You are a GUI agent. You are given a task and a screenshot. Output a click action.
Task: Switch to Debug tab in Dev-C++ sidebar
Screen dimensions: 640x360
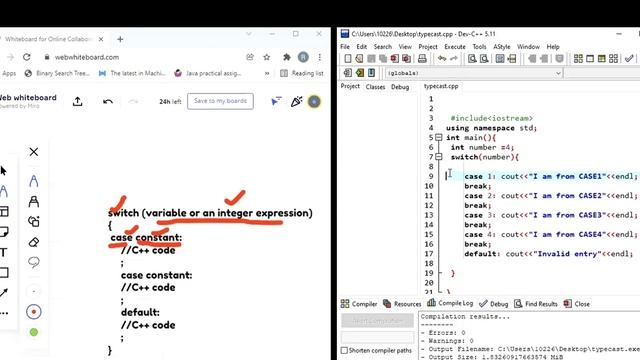400,87
